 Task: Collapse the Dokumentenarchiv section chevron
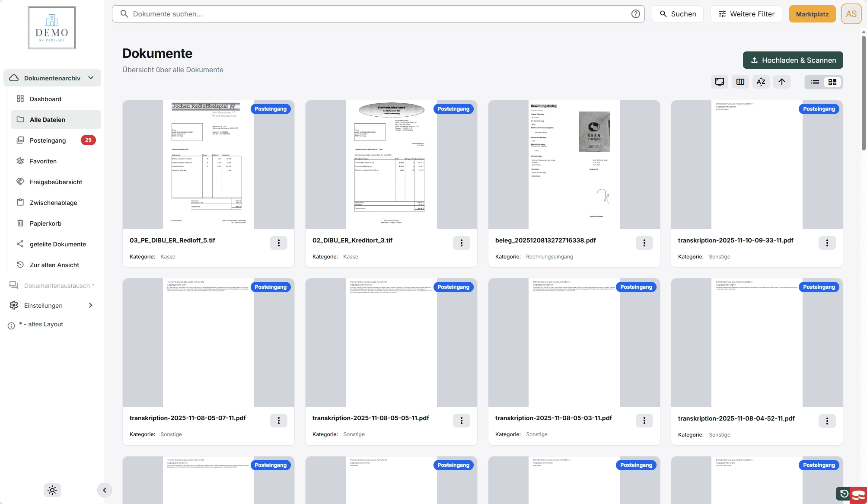coord(91,78)
